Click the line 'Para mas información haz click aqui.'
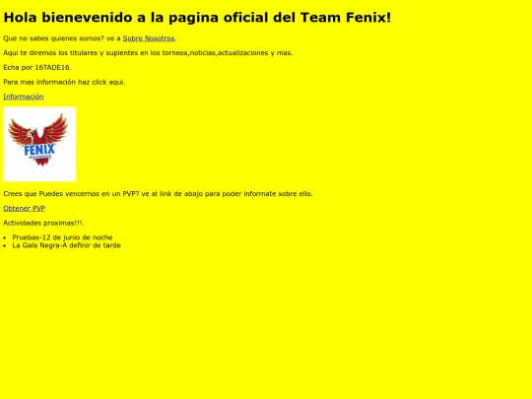Viewport: 532px width, 399px height. [64, 82]
